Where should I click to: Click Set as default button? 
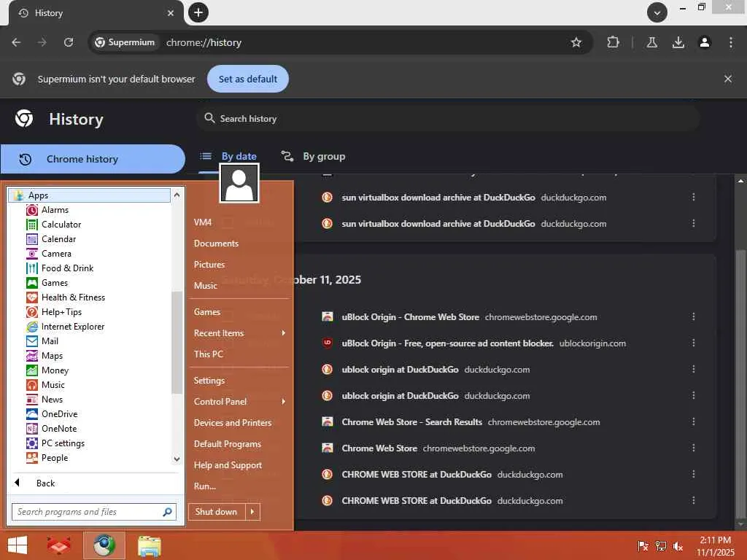(x=248, y=79)
